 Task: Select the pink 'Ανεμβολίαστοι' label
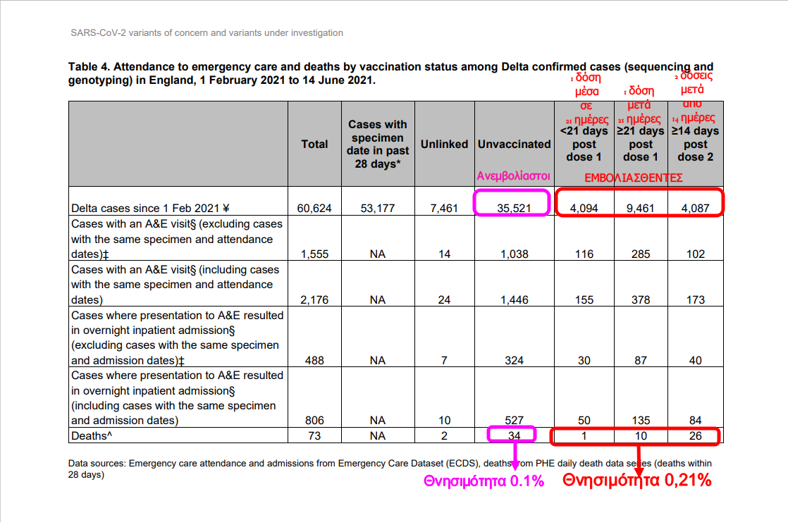[x=514, y=176]
